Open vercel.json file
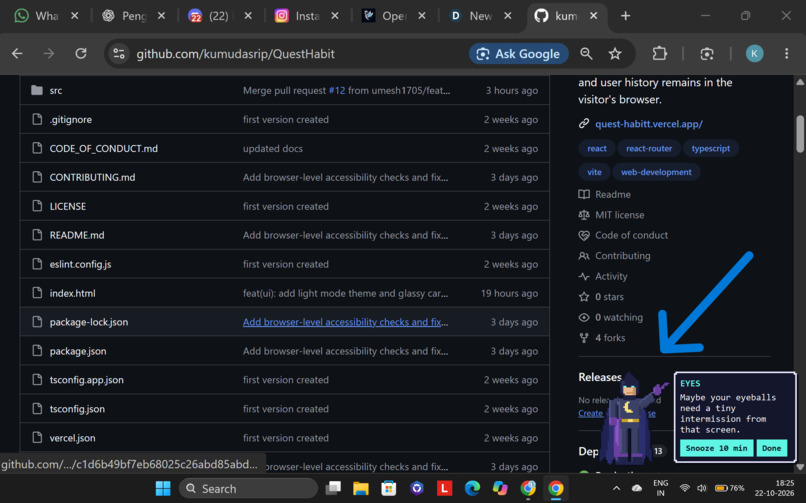This screenshot has height=503, width=806. tap(72, 438)
